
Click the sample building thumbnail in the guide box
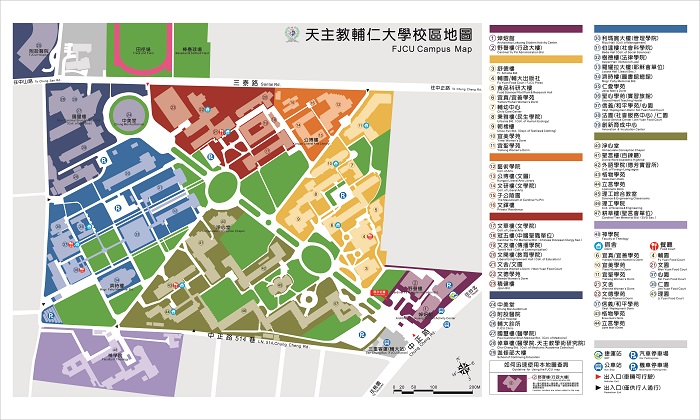(x=512, y=383)
